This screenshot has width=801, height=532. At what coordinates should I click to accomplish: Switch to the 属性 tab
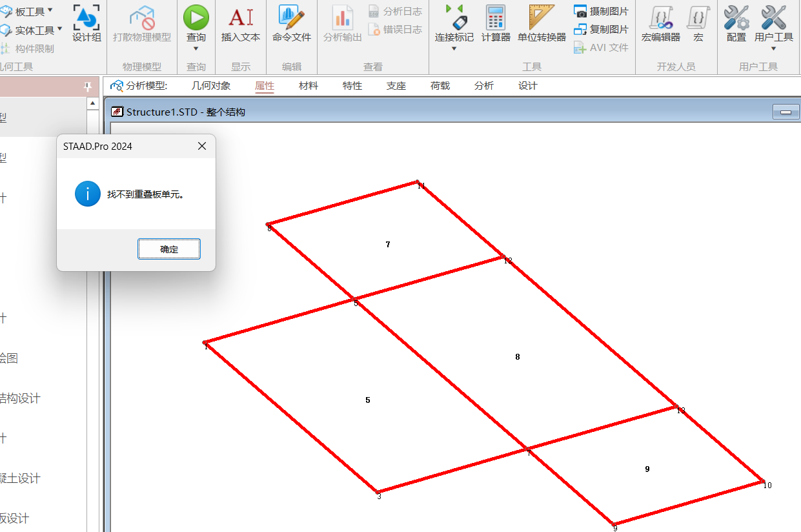tap(265, 86)
